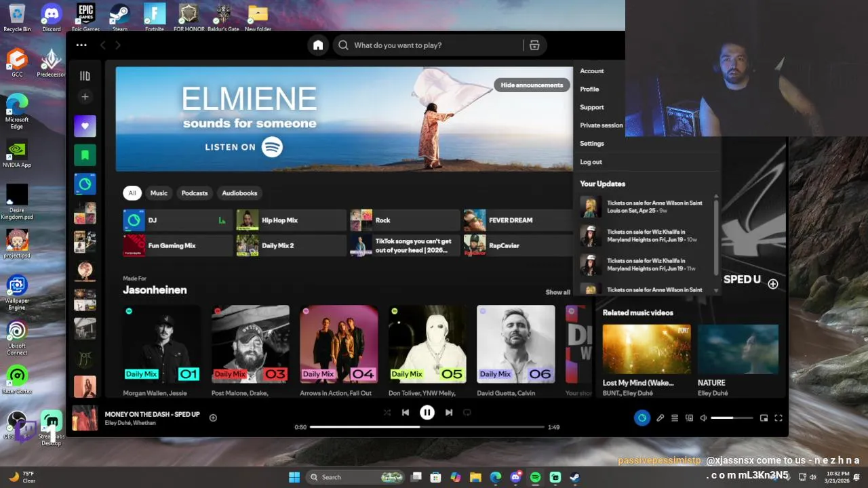Open the Browse icon in search bar
The height and width of the screenshot is (488, 868).
pos(534,45)
